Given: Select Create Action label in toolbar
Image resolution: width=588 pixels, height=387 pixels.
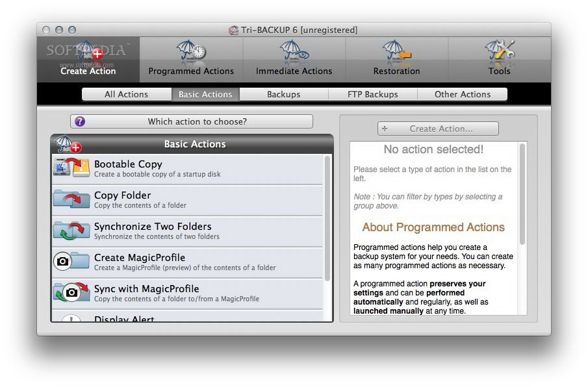Looking at the screenshot, I should point(88,71).
